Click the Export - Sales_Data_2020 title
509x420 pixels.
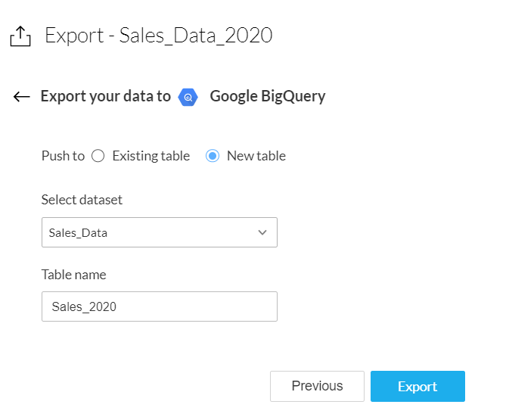click(x=158, y=36)
